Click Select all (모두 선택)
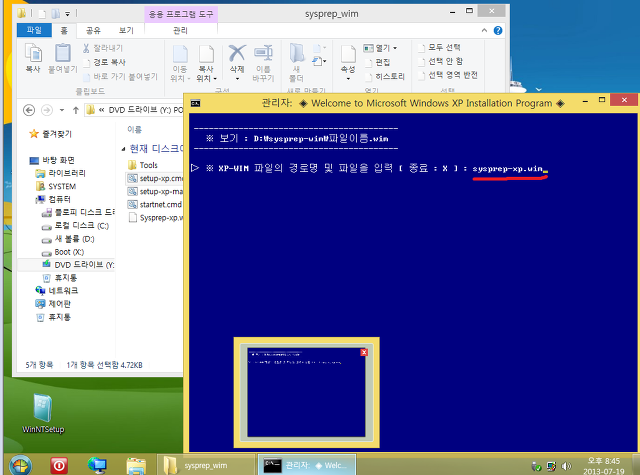640x475 pixels. tap(440, 47)
